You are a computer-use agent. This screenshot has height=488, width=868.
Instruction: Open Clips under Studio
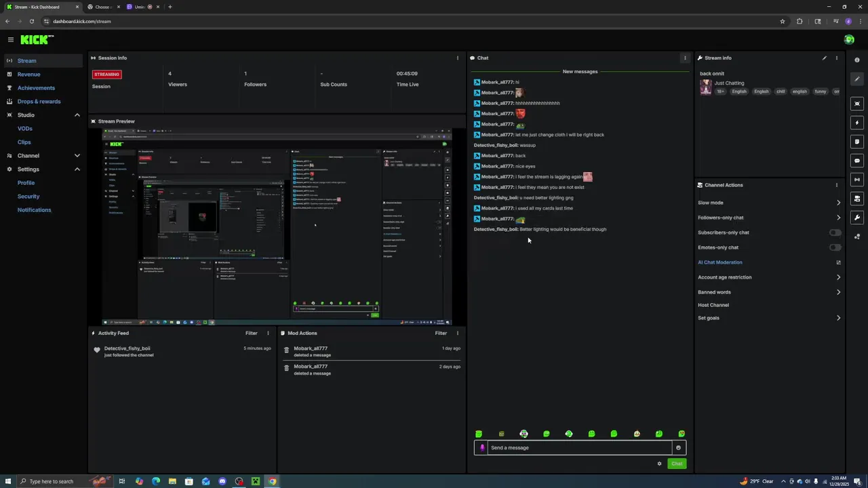pyautogui.click(x=24, y=142)
